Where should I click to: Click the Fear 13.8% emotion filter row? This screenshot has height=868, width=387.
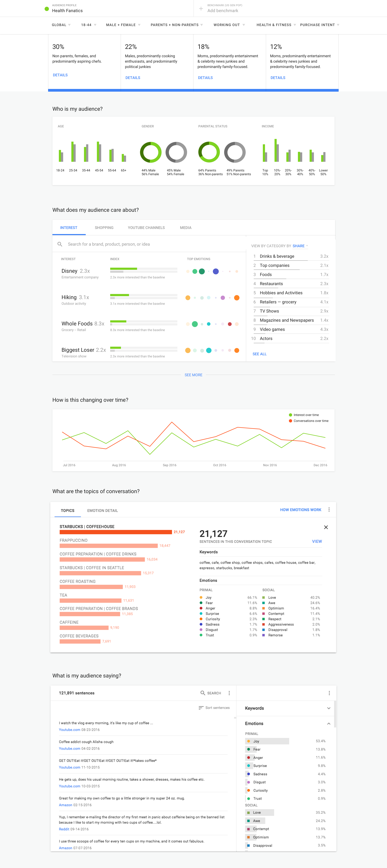pyautogui.click(x=286, y=749)
